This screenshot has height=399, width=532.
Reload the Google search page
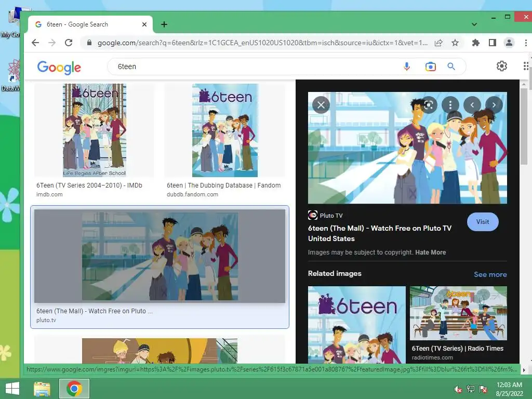pyautogui.click(x=69, y=43)
